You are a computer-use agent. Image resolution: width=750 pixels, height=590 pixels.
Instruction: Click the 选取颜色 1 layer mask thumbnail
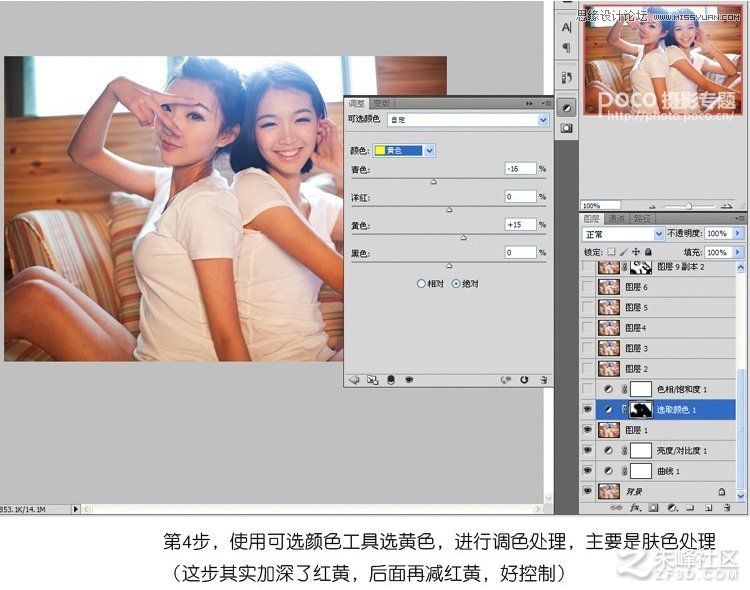click(641, 410)
